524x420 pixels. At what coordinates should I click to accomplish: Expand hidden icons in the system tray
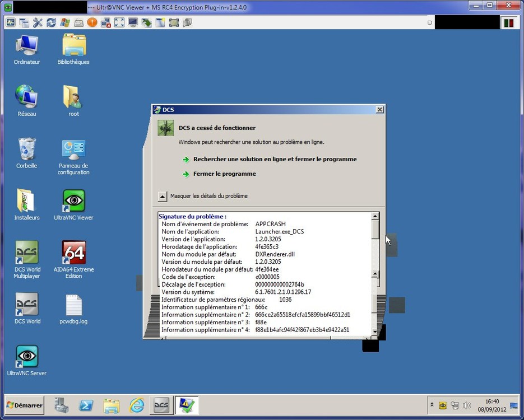432,404
